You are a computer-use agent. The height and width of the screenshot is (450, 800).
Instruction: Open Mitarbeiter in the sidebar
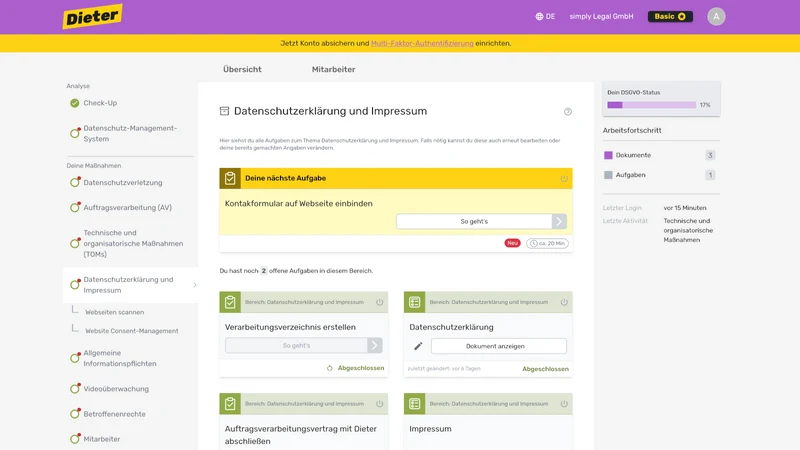(x=102, y=439)
